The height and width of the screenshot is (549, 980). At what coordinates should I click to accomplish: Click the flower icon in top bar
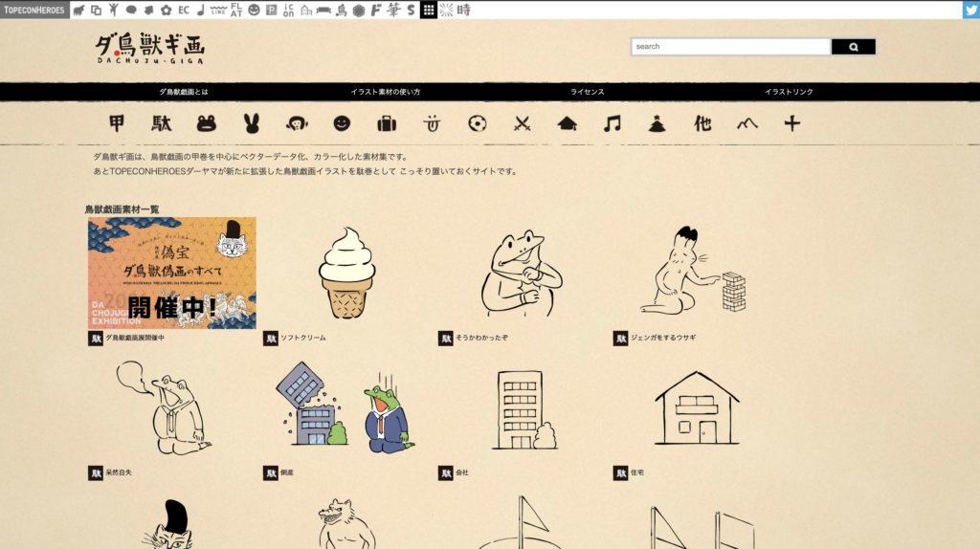tap(167, 10)
